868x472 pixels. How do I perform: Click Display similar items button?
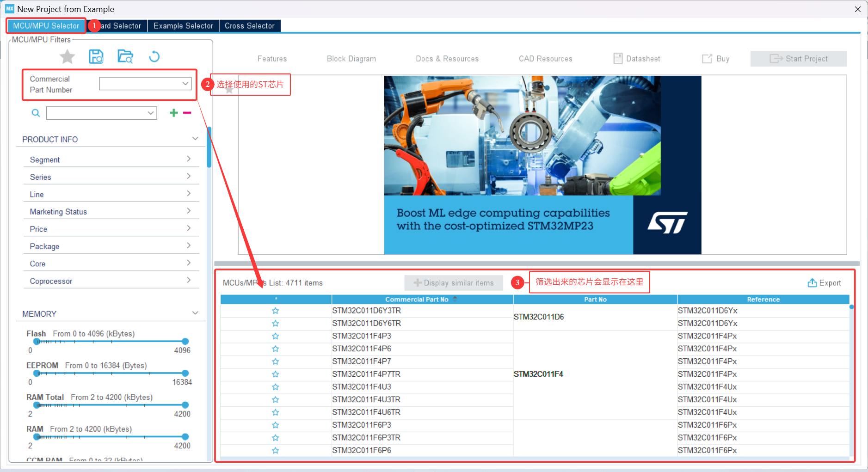coord(454,283)
